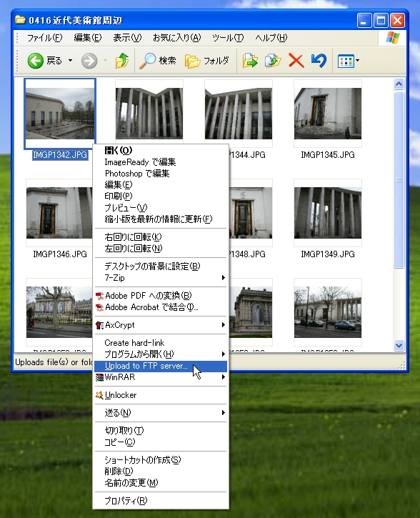Image resolution: width=420 pixels, height=518 pixels.
Task: Expand the WinRAR submenu
Action: point(161,377)
